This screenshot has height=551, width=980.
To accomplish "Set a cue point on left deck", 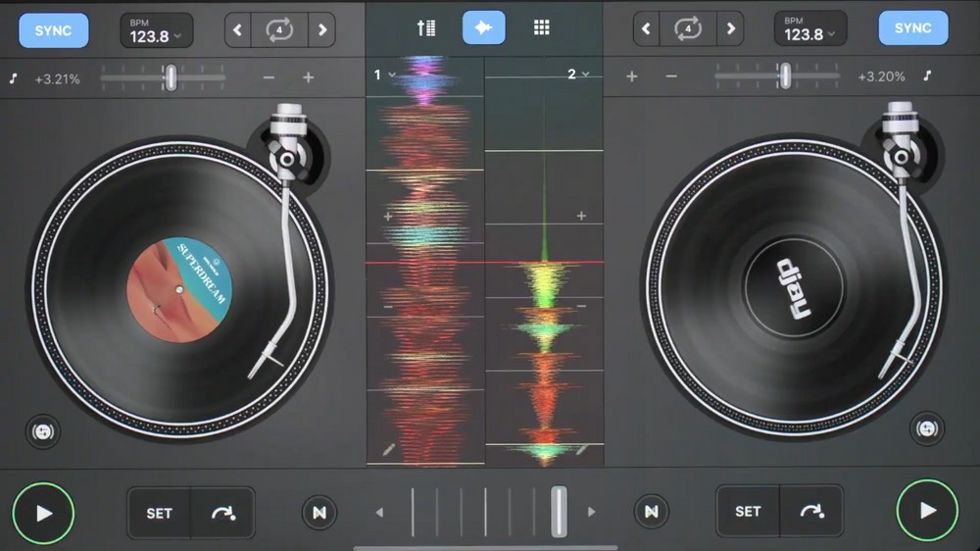I will pos(160,513).
